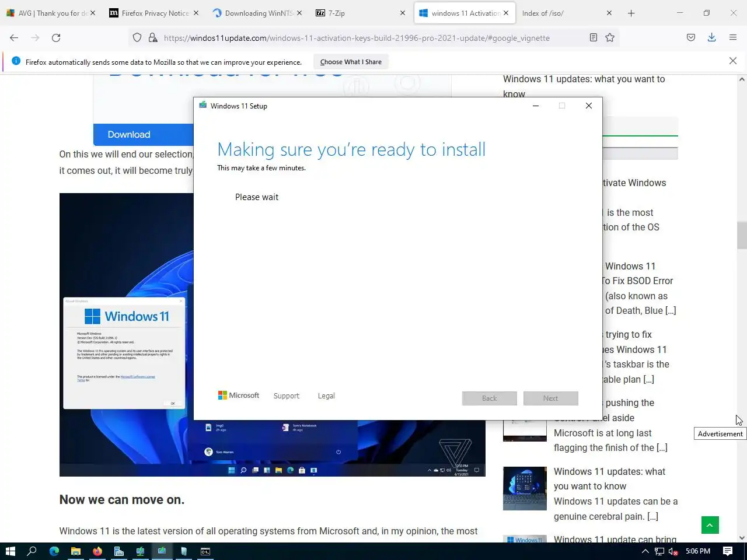This screenshot has height=560, width=747.
Task: Switch to the 7-Zip tab
Action: pos(359,13)
